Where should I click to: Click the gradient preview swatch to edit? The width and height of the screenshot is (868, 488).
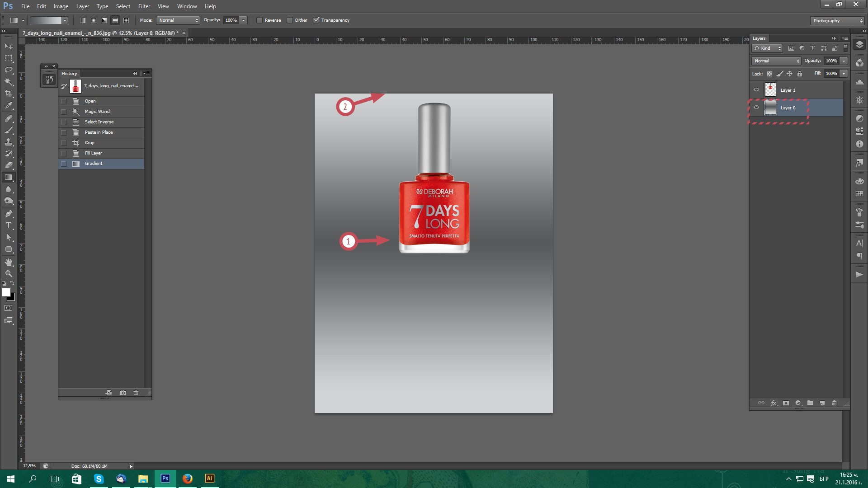(x=46, y=20)
